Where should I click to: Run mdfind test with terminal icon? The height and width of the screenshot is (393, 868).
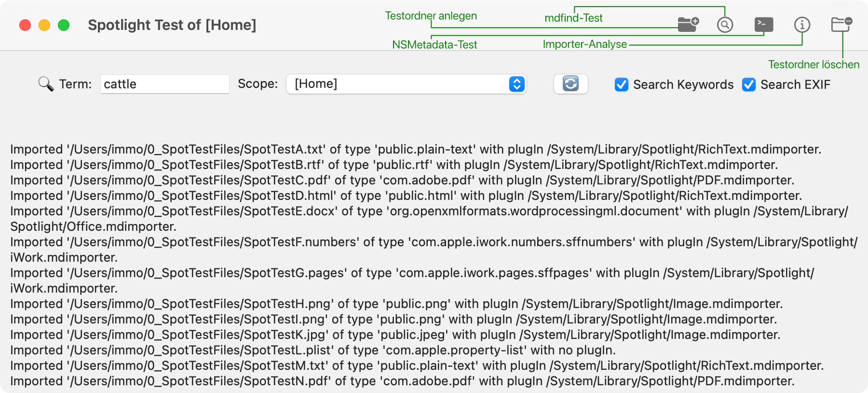coord(764,25)
